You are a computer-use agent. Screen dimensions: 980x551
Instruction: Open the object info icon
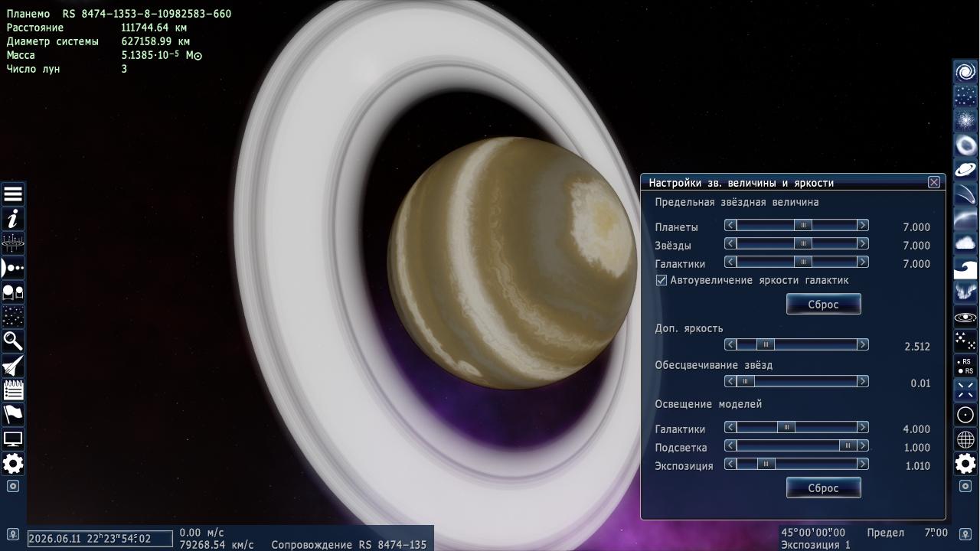(x=13, y=219)
